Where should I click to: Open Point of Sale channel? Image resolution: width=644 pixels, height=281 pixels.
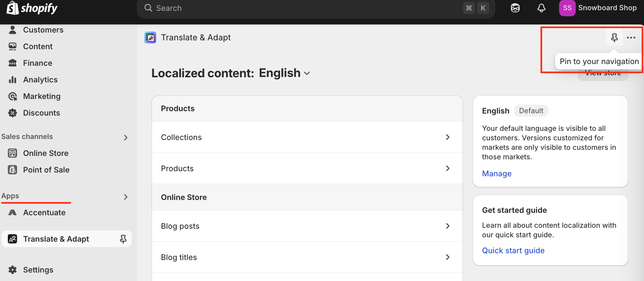46,170
